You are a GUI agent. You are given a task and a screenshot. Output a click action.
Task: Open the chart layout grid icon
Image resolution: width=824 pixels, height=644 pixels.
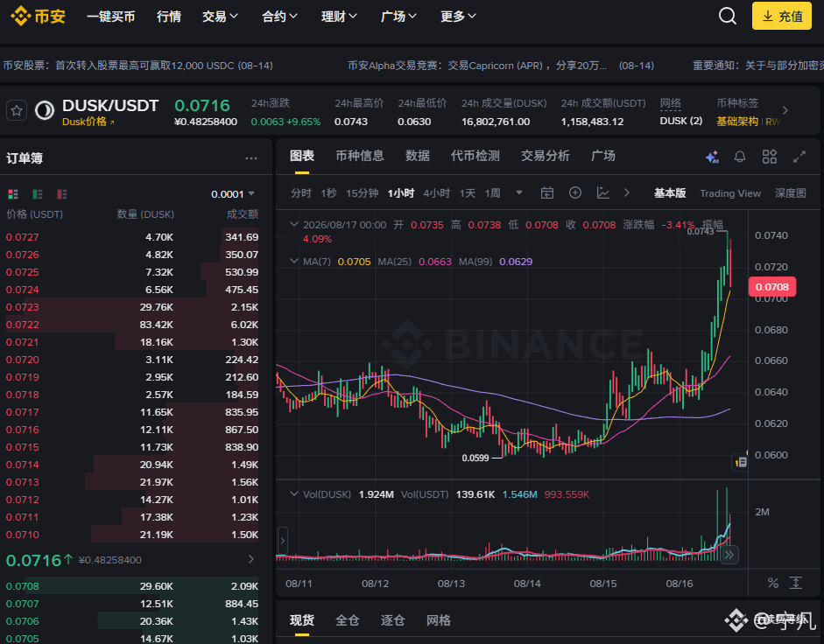[770, 157]
